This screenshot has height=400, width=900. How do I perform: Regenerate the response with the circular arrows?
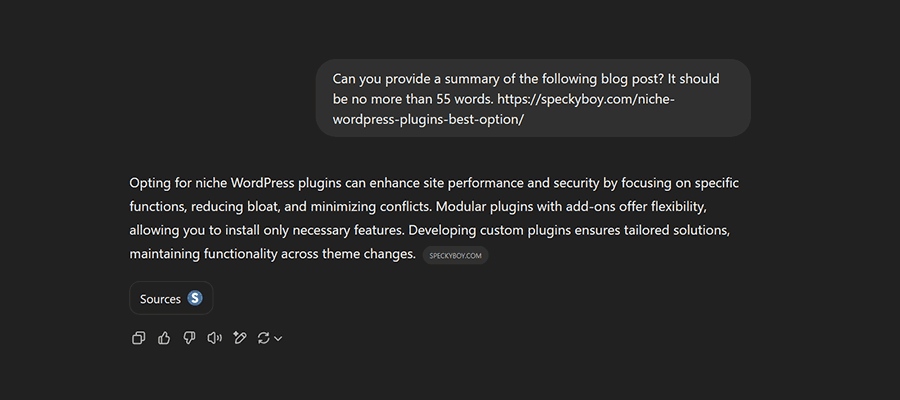click(263, 338)
